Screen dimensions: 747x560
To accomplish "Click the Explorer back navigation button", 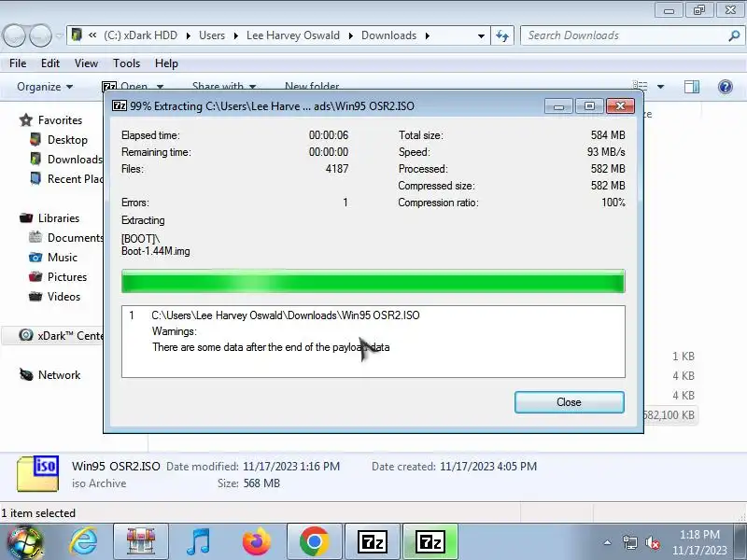I will [14, 35].
